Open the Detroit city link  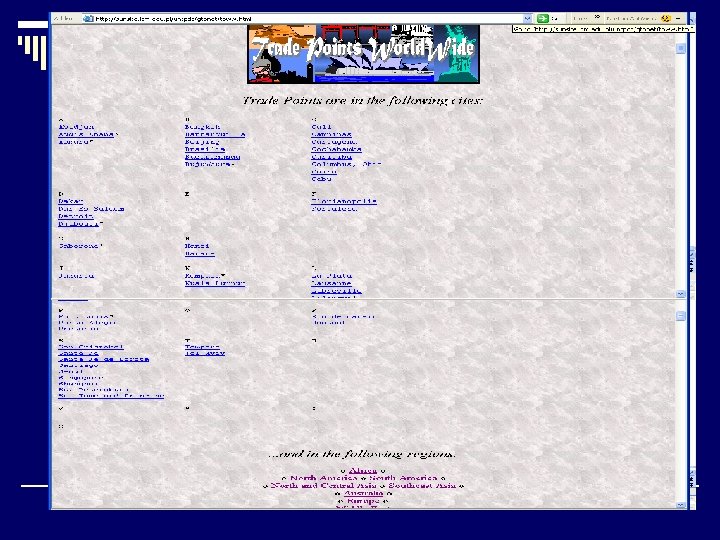[76, 216]
